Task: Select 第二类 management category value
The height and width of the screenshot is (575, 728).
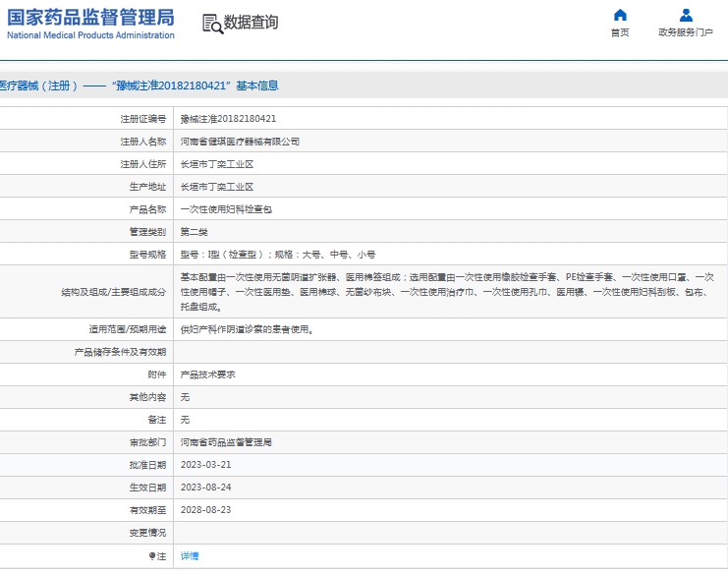Action: (195, 232)
